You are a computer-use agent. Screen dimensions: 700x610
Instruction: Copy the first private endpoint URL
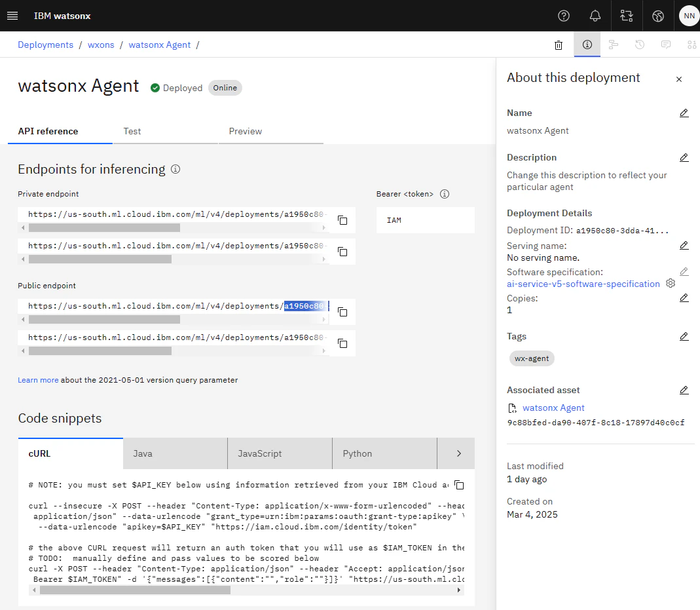342,220
